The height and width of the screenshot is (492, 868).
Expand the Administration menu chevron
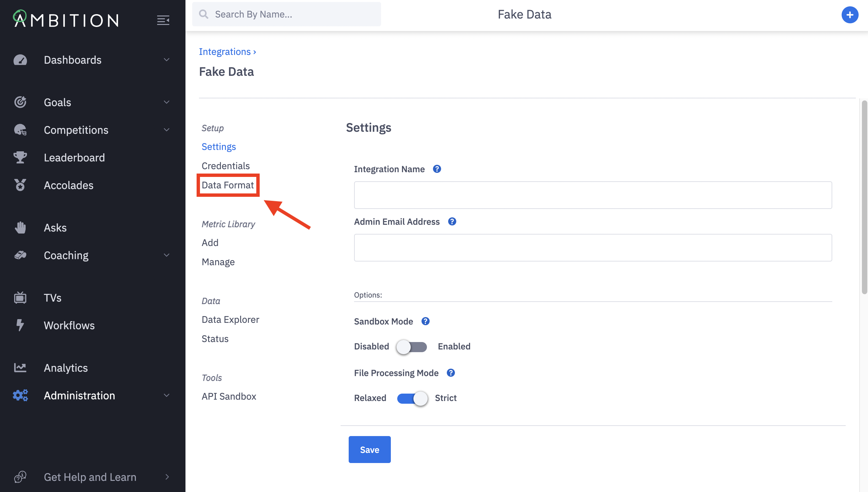point(166,395)
